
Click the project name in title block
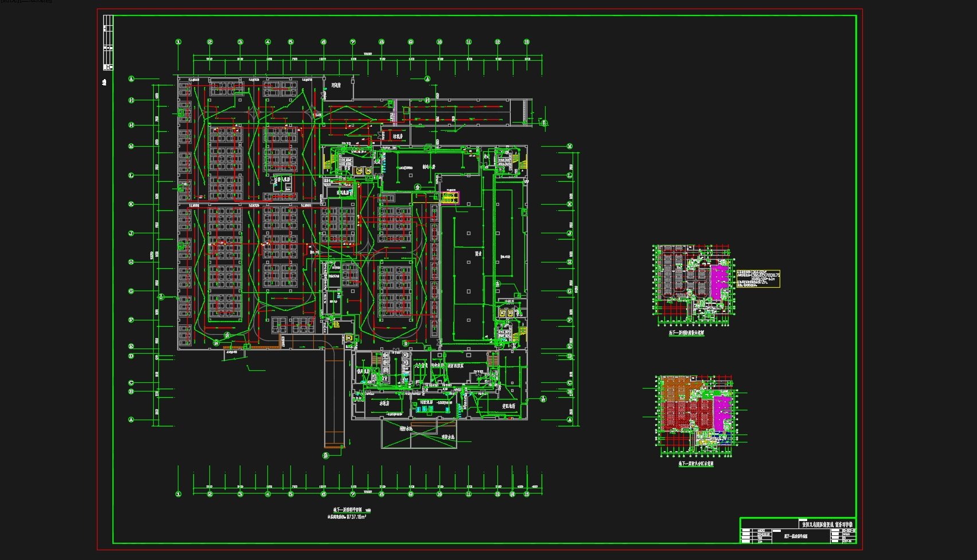(827, 524)
